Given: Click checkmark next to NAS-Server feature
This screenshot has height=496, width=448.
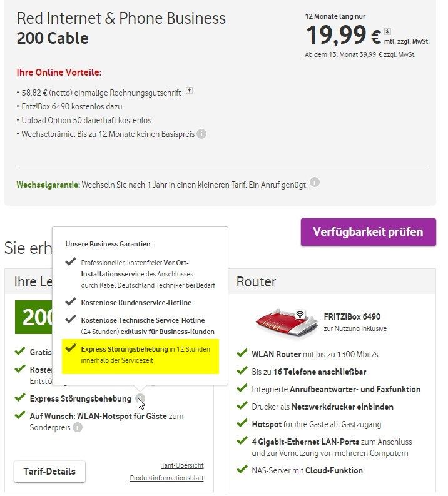Looking at the screenshot, I should [x=242, y=470].
